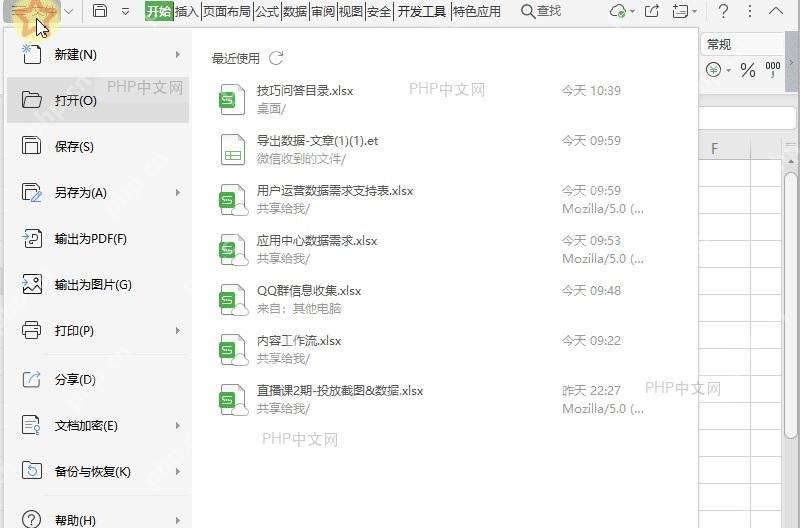Viewport: 800px width, 528px height.
Task: Click the cloud spreadsheet icon of QQ群信息收集.xlsx
Action: tap(233, 300)
